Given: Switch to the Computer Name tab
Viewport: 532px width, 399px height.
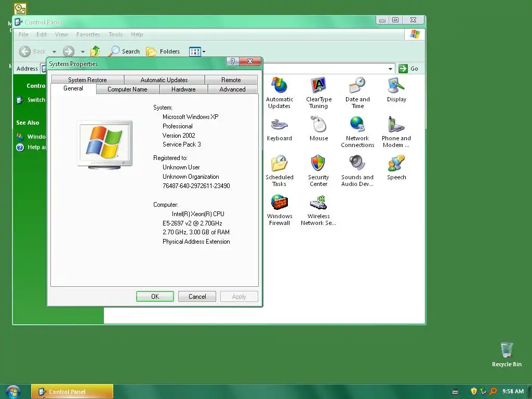Looking at the screenshot, I should tap(128, 89).
